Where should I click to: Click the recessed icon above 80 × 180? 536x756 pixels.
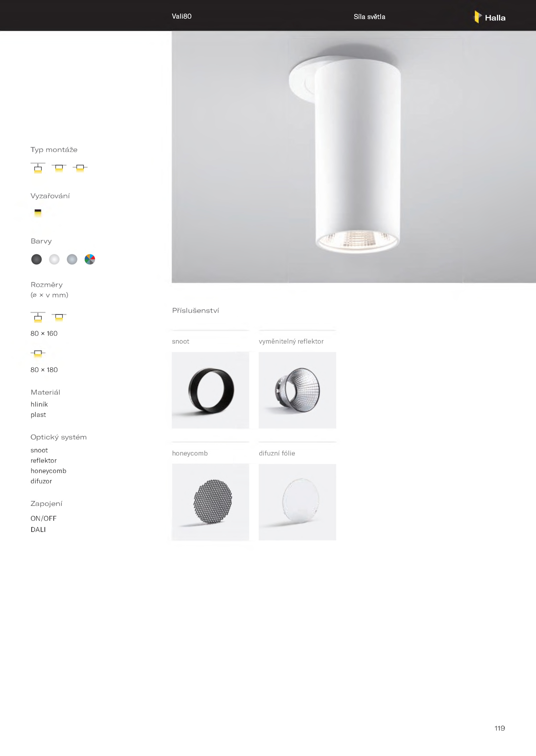(38, 354)
